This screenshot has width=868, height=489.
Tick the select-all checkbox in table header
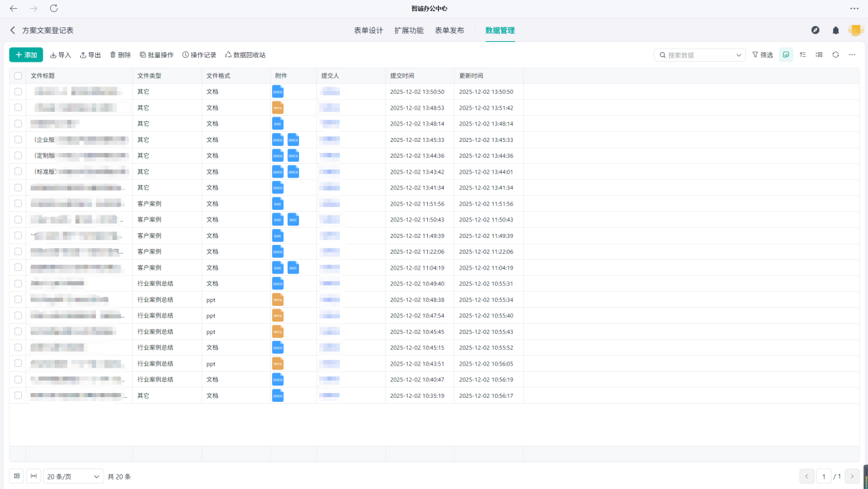(18, 75)
